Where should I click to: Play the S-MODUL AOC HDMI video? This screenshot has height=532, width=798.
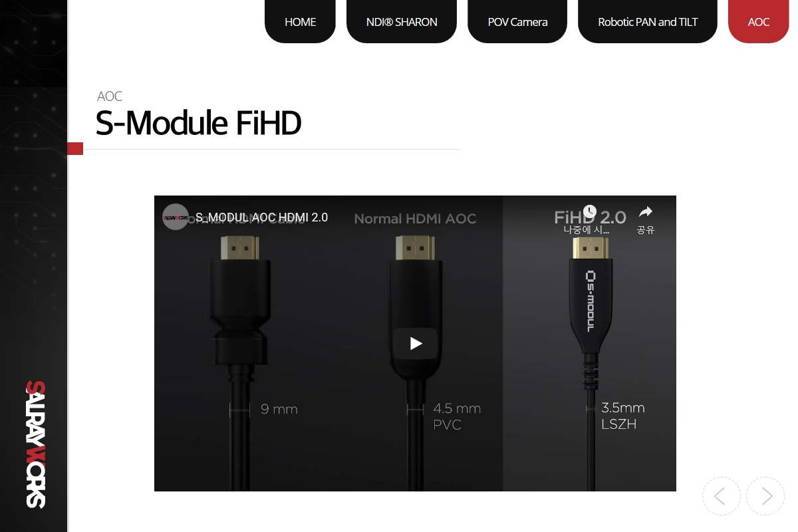pyautogui.click(x=415, y=343)
